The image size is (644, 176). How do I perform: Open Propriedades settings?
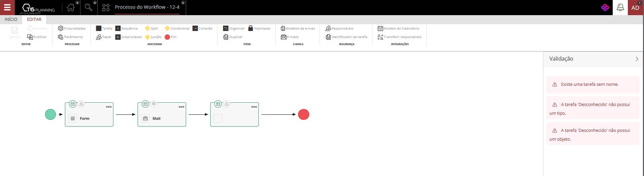point(72,29)
